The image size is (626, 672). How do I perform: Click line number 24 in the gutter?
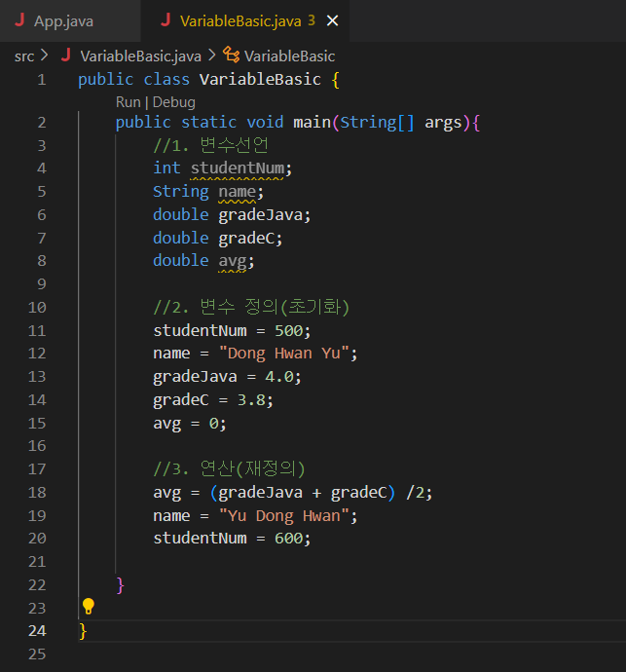point(37,631)
